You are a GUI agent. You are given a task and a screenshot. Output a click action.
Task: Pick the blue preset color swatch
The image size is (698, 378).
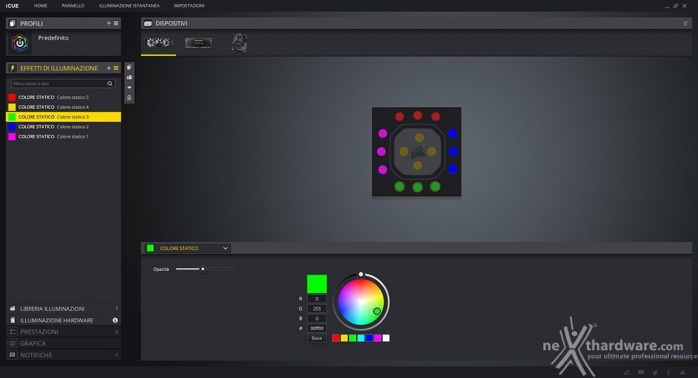369,338
